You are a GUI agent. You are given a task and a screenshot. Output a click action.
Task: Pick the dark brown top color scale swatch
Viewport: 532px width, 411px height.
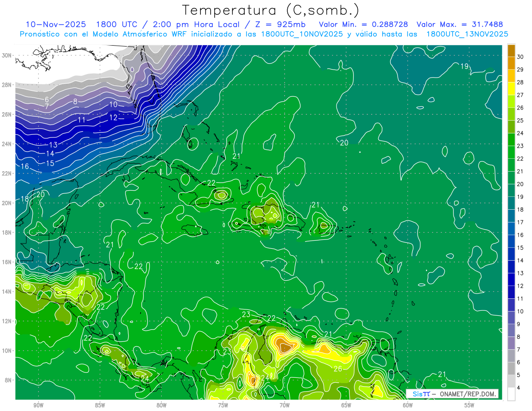(x=511, y=51)
